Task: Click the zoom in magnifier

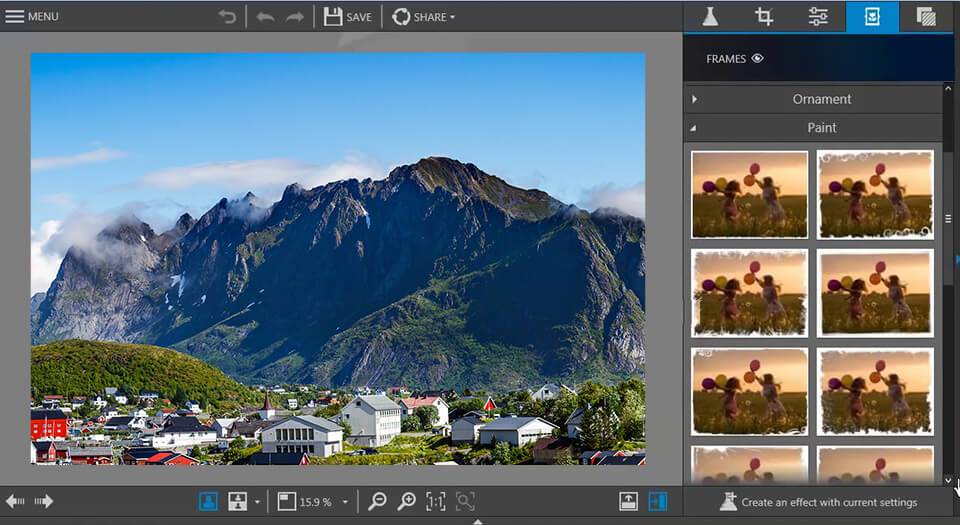Action: (407, 502)
